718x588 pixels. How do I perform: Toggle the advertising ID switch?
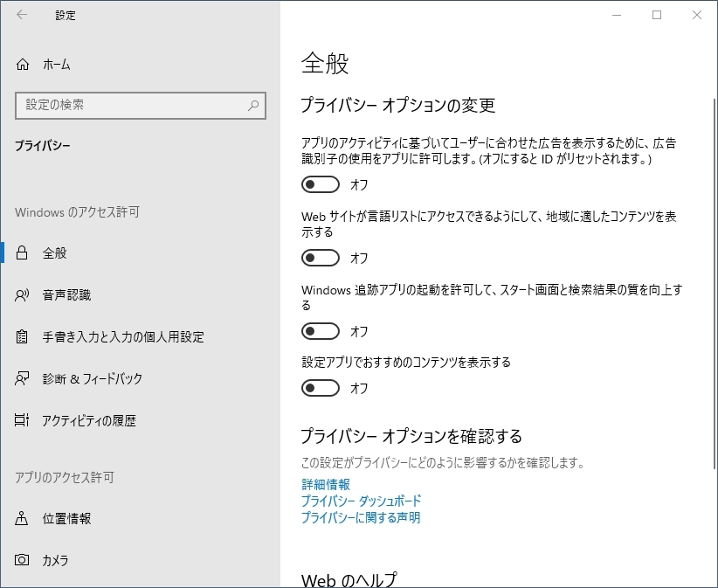[x=320, y=184]
